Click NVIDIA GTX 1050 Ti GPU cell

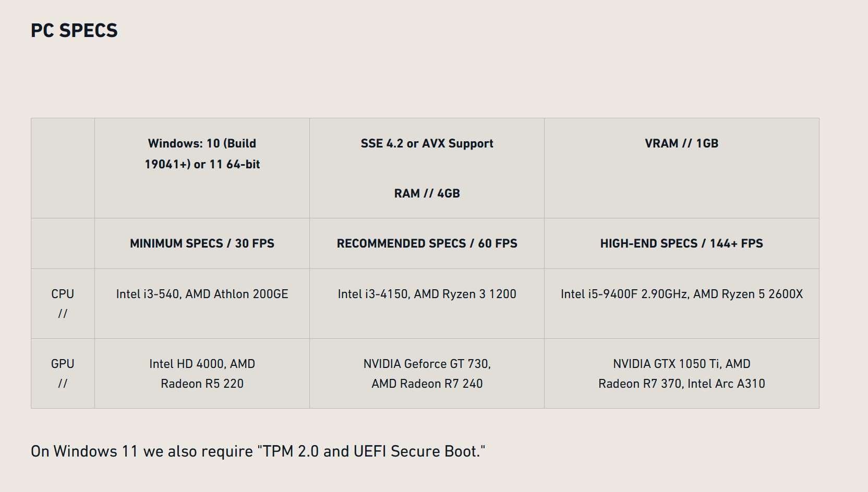click(x=681, y=364)
